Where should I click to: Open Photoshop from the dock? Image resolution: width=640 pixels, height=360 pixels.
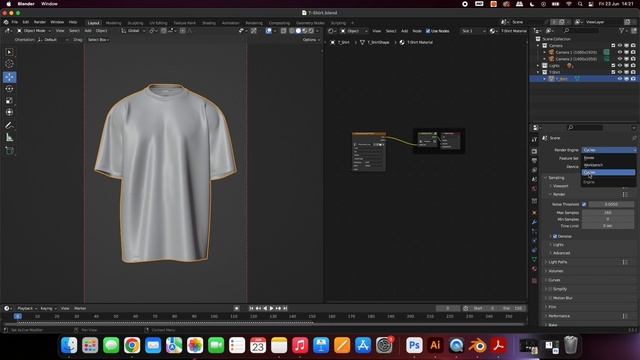(x=414, y=346)
